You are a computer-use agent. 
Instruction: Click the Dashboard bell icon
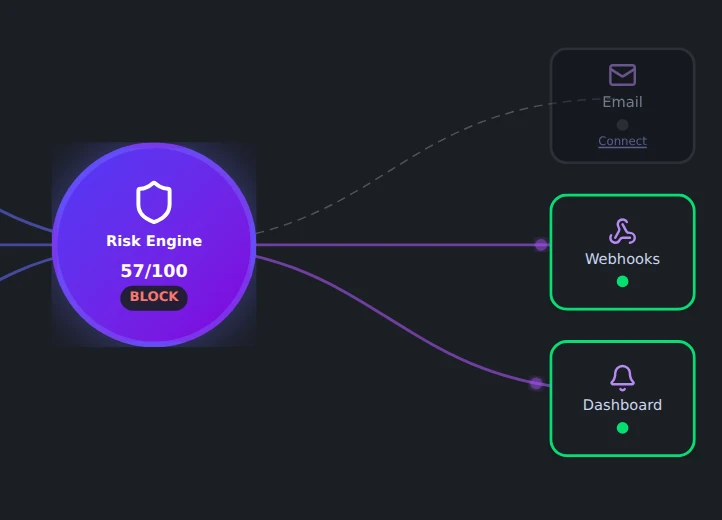[622, 378]
